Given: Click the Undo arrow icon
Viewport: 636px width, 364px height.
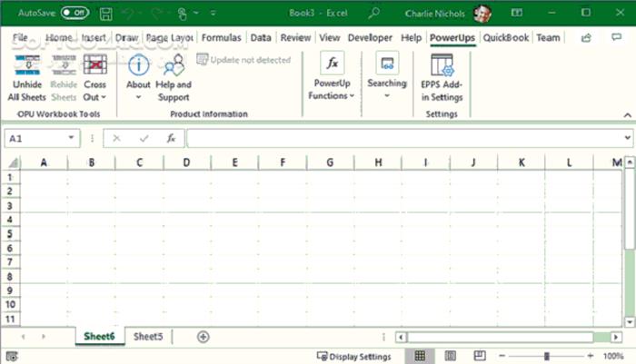Looking at the screenshot, I should tap(129, 14).
